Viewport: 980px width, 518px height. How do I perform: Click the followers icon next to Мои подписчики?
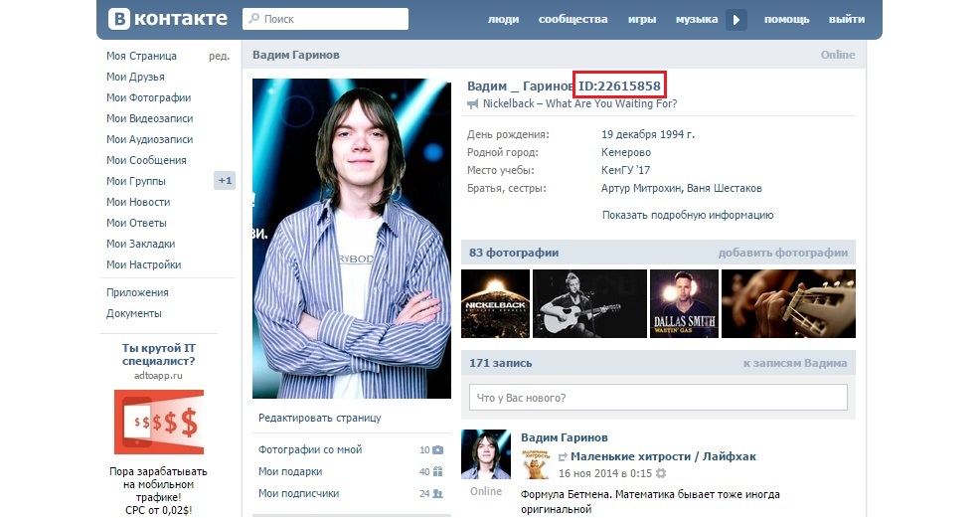click(437, 493)
